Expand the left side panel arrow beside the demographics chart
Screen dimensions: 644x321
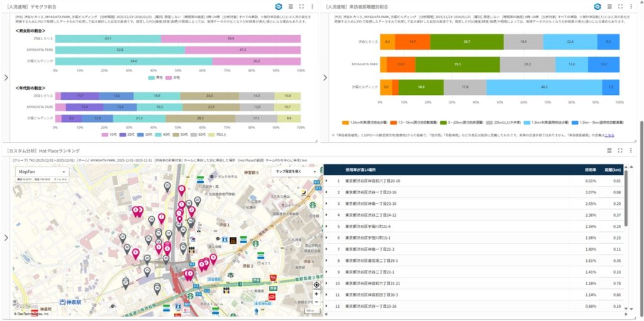[6, 78]
